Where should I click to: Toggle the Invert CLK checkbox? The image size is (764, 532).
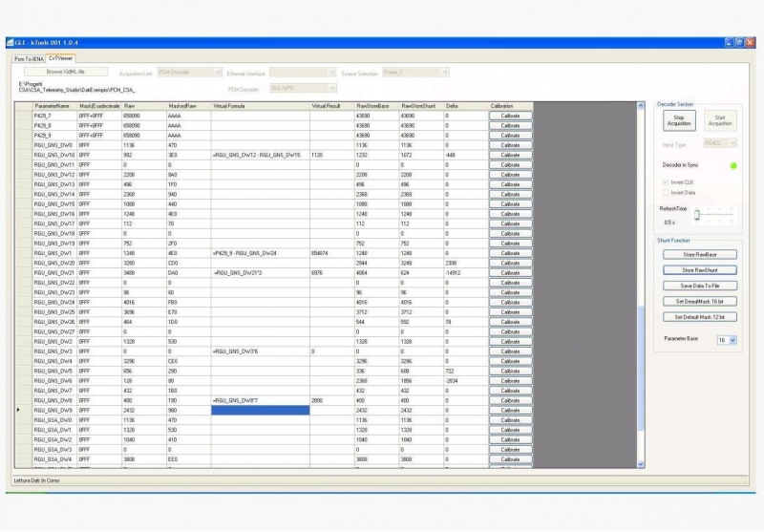[x=666, y=181]
